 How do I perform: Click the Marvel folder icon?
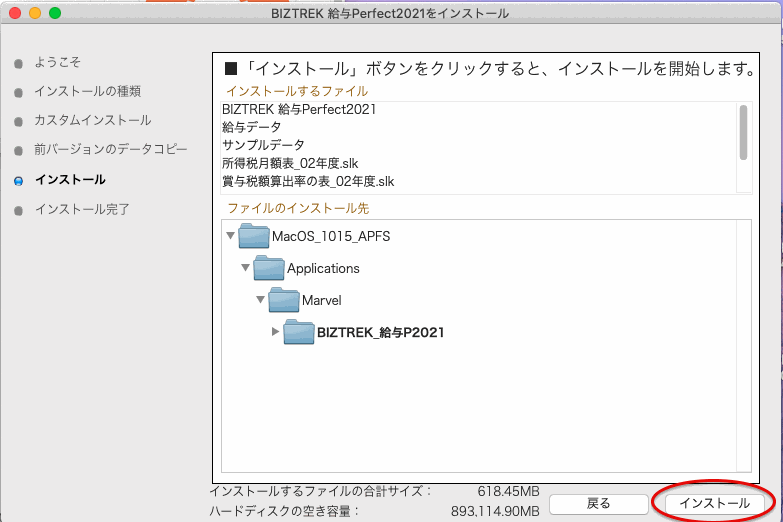coord(284,300)
